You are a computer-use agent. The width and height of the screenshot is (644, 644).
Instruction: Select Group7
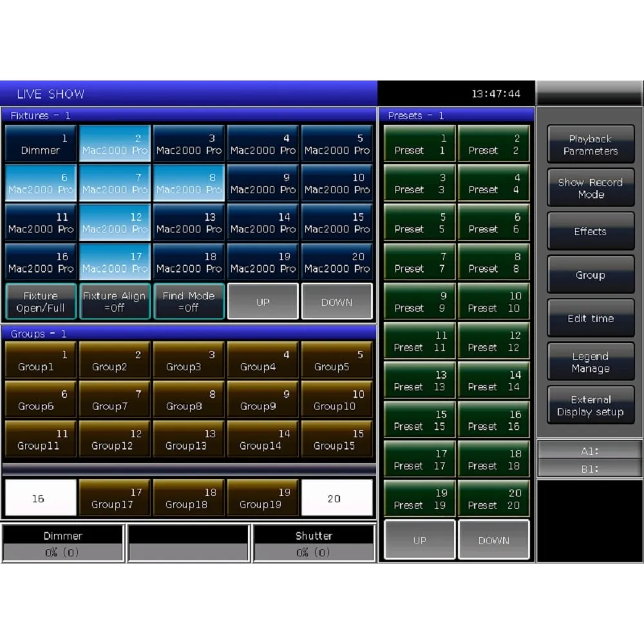coord(115,400)
